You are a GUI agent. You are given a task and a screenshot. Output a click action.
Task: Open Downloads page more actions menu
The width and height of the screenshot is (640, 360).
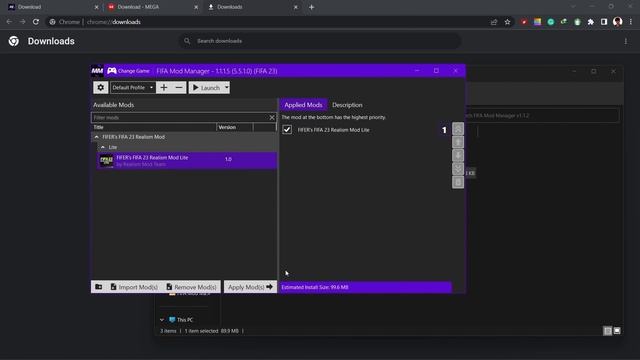tap(626, 41)
